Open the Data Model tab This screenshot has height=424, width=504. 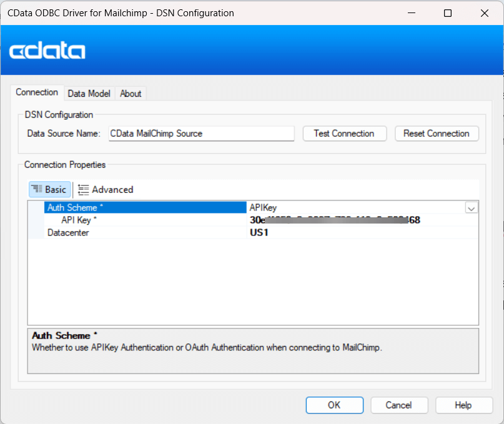coord(89,94)
